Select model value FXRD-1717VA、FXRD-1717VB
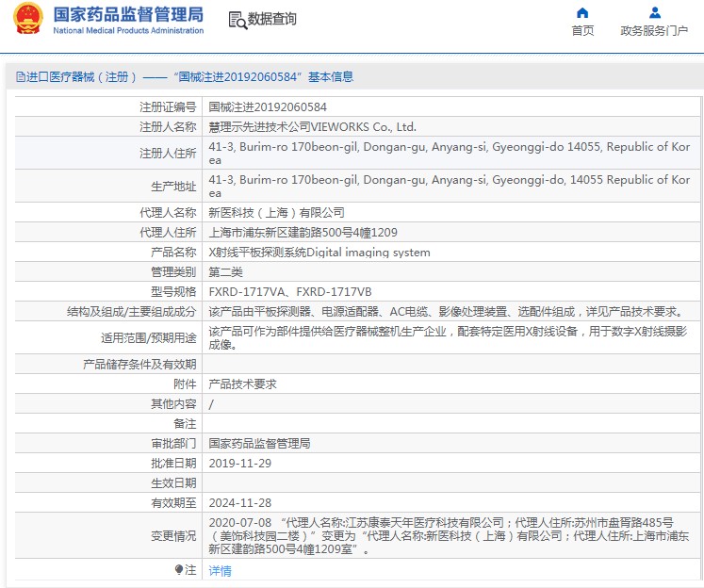Viewport: 704px width, 588px height. (x=290, y=292)
